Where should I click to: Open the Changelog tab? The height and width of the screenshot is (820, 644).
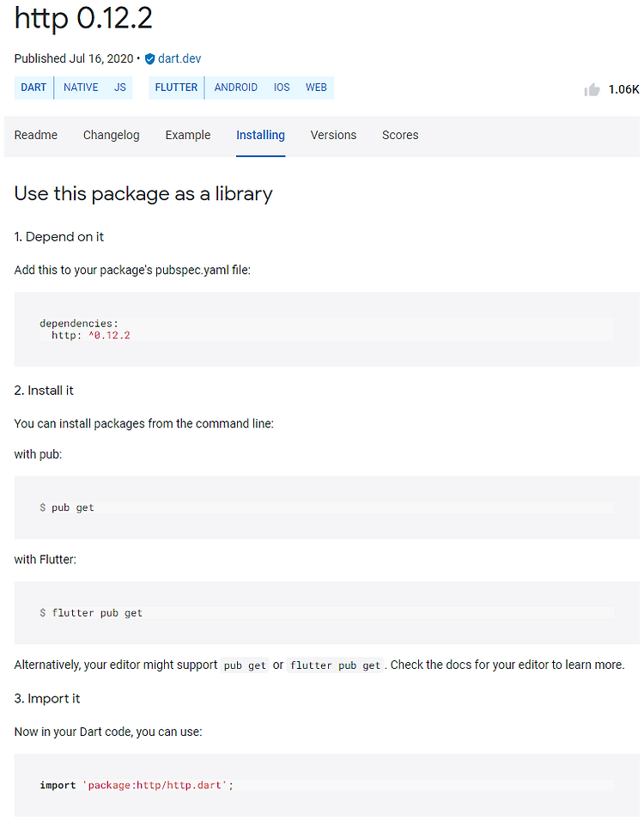(x=112, y=135)
